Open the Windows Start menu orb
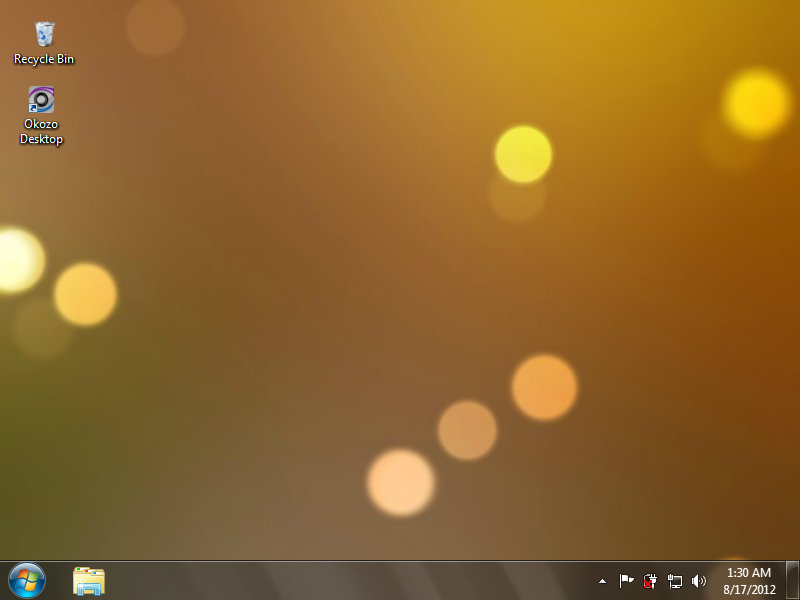This screenshot has height=600, width=800. tap(27, 581)
